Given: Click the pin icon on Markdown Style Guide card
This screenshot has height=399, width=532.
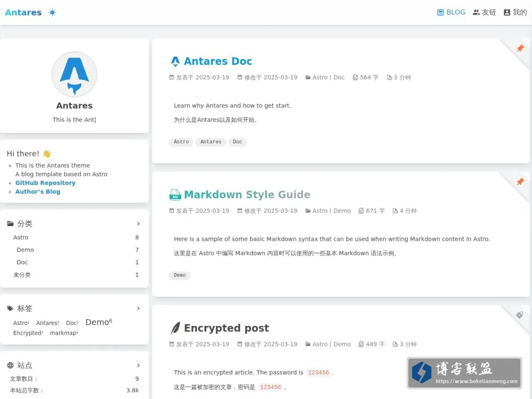Looking at the screenshot, I should click(520, 181).
